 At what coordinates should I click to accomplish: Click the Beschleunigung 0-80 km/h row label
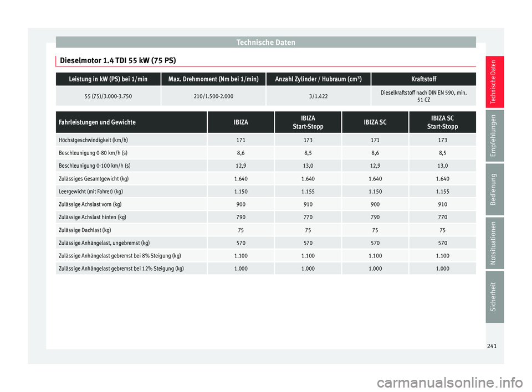coord(93,153)
